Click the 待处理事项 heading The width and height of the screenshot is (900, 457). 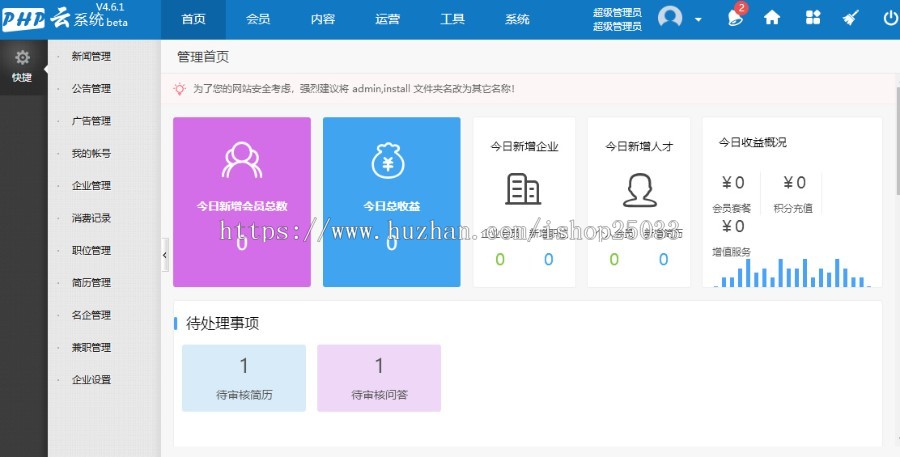223,323
